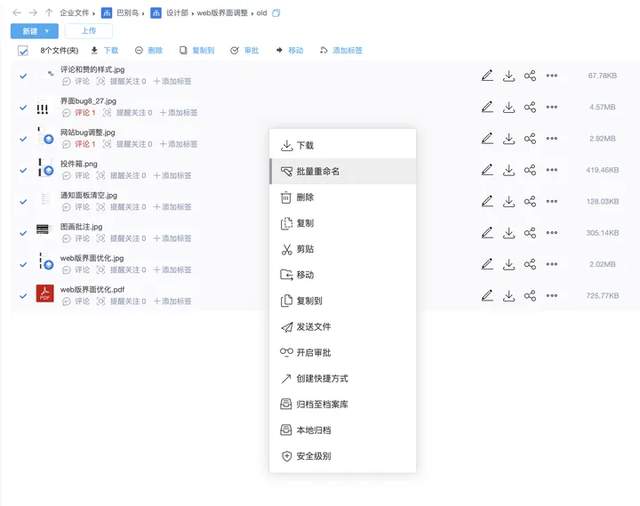
Task: Download 界面bug8_27.jpg via its row download icon
Action: 509,107
